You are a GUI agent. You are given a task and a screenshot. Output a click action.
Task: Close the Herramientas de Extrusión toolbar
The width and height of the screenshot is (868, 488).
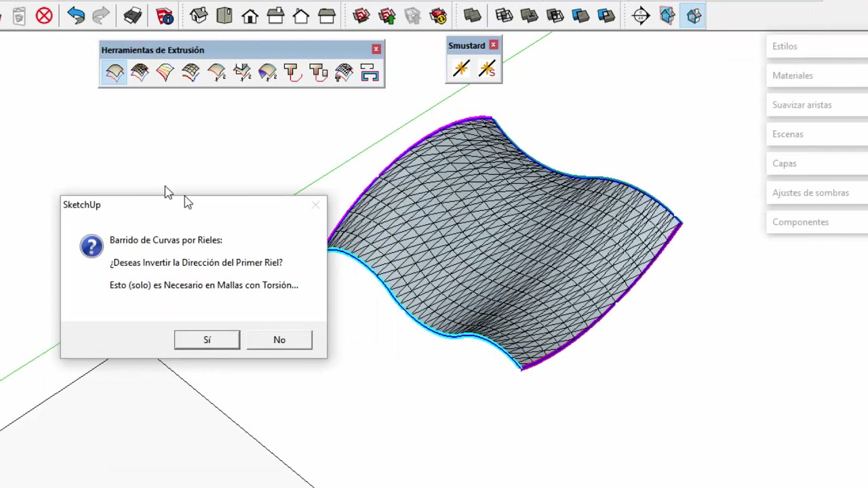click(x=376, y=49)
